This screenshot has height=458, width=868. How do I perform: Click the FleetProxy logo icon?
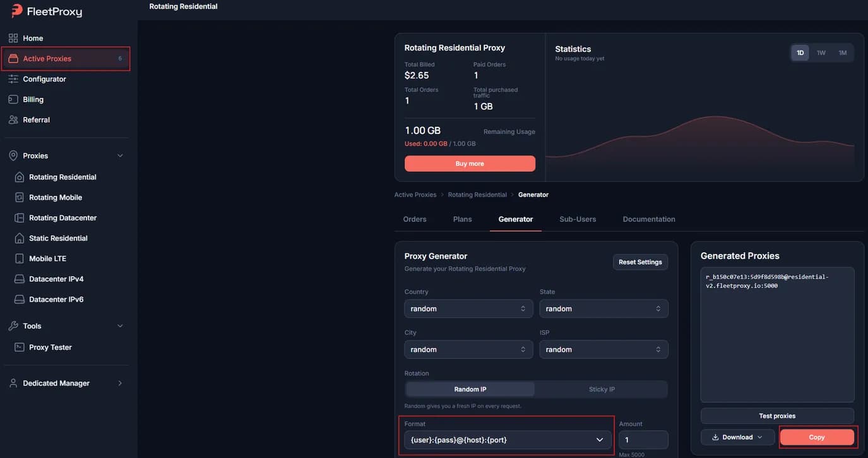click(17, 11)
